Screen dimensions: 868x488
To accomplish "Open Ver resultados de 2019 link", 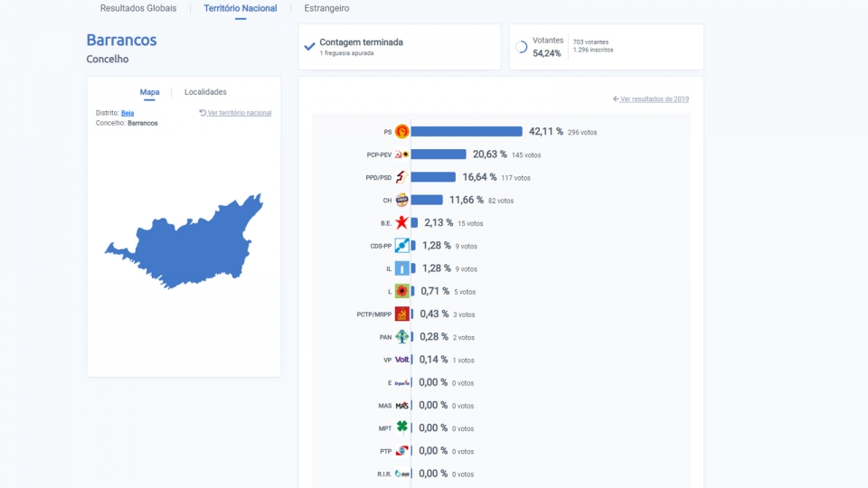I will (x=651, y=99).
